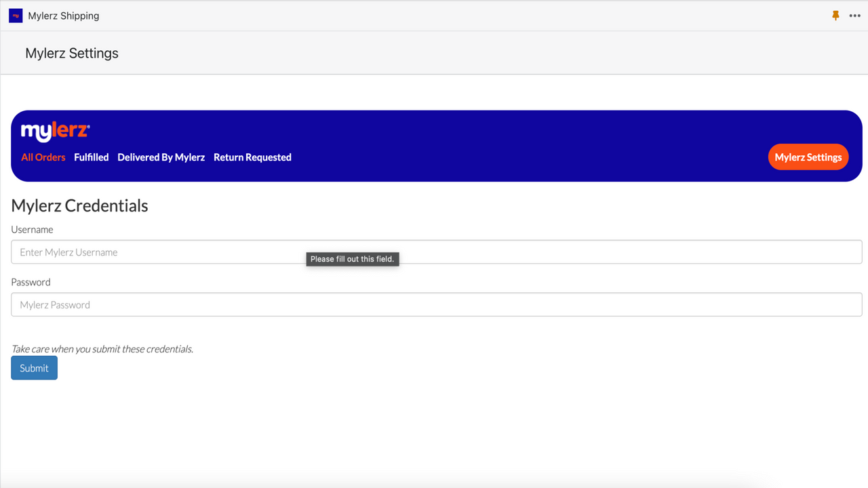
Task: Dismiss the 'Please fill out this field' tooltip
Action: pyautogui.click(x=352, y=259)
